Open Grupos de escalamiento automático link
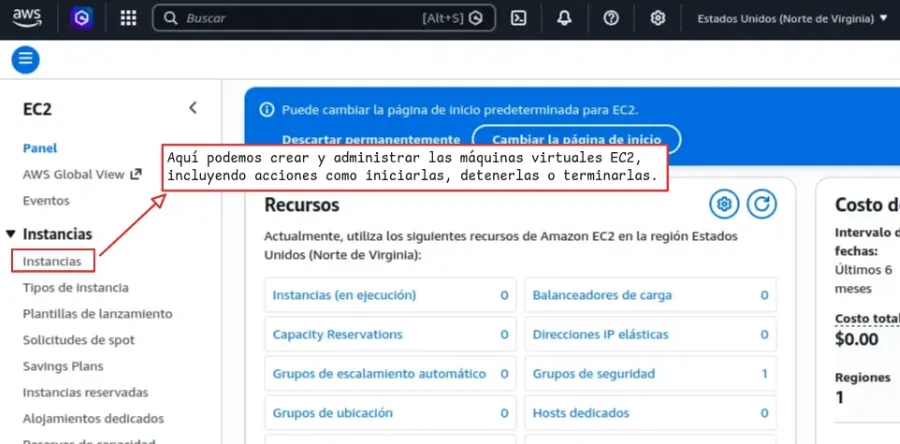The image size is (900, 444). [x=379, y=374]
